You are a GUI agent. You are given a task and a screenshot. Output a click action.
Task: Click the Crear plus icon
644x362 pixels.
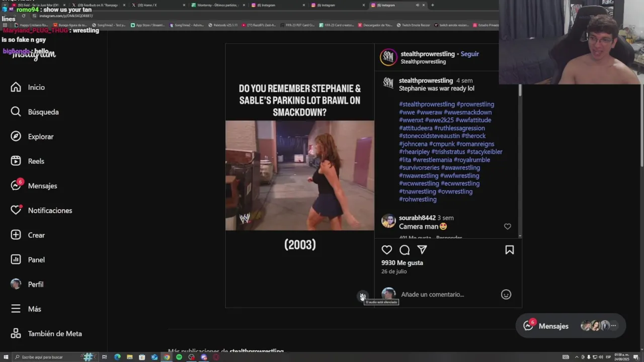click(16, 235)
